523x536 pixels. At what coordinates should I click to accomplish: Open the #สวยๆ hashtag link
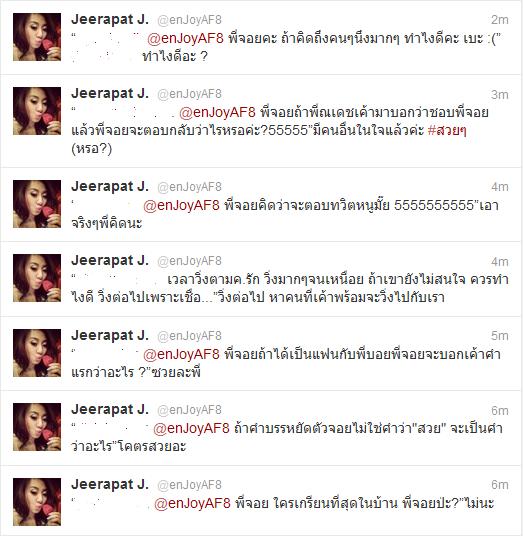(x=447, y=131)
